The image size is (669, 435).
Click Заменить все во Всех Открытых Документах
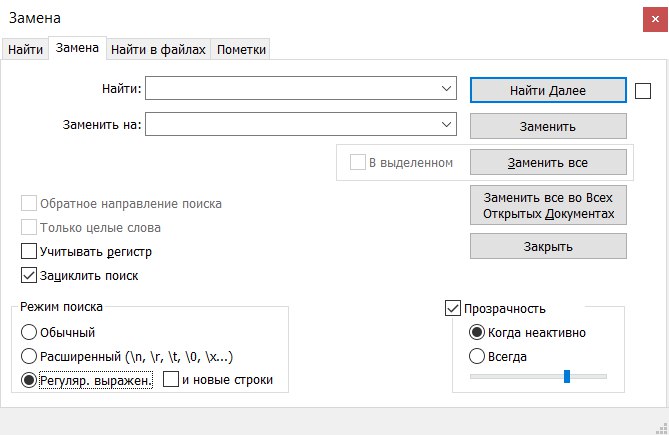pyautogui.click(x=548, y=206)
